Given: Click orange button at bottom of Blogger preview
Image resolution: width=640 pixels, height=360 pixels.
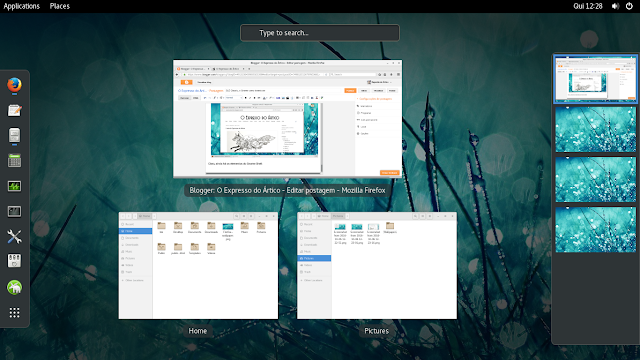Looking at the screenshot, I should (x=389, y=173).
